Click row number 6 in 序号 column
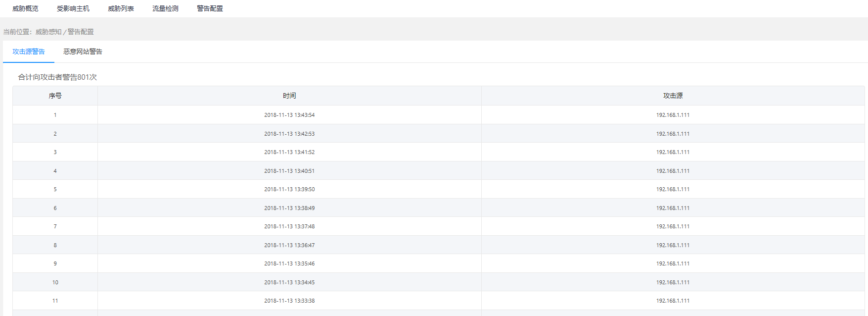This screenshot has width=868, height=316. pos(55,208)
